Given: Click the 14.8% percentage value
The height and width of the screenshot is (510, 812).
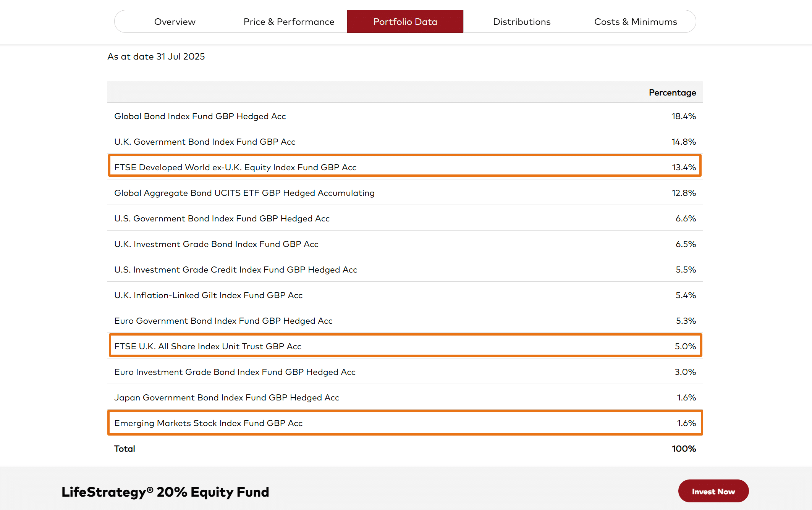Looking at the screenshot, I should pos(684,142).
